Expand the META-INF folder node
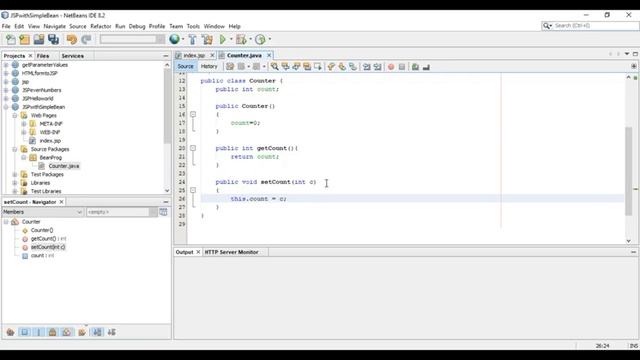The image size is (640, 360). [x=24, y=124]
